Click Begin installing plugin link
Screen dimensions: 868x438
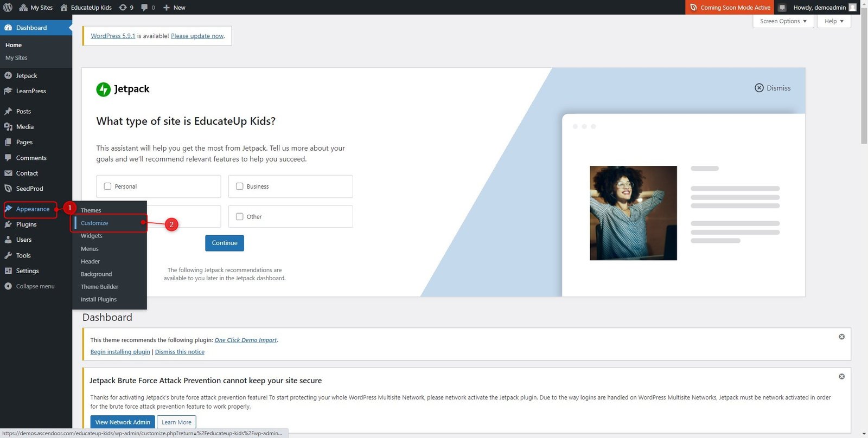point(120,352)
